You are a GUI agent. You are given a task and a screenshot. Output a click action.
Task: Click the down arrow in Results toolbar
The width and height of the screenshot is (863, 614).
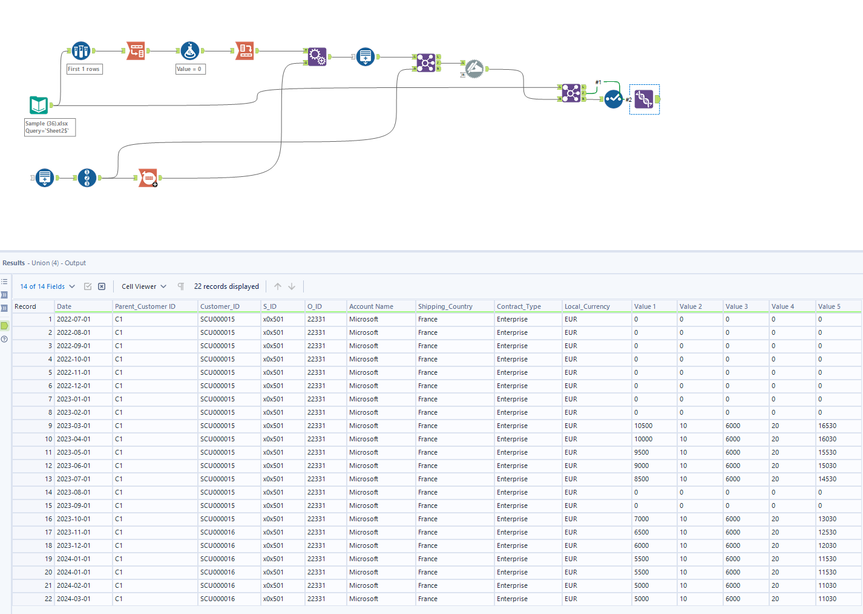pyautogui.click(x=292, y=286)
